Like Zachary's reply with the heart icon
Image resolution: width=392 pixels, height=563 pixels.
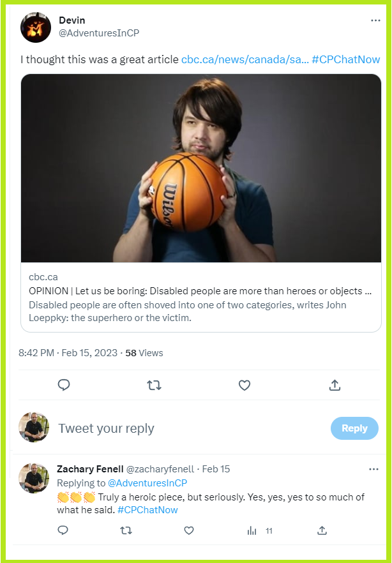coord(188,530)
